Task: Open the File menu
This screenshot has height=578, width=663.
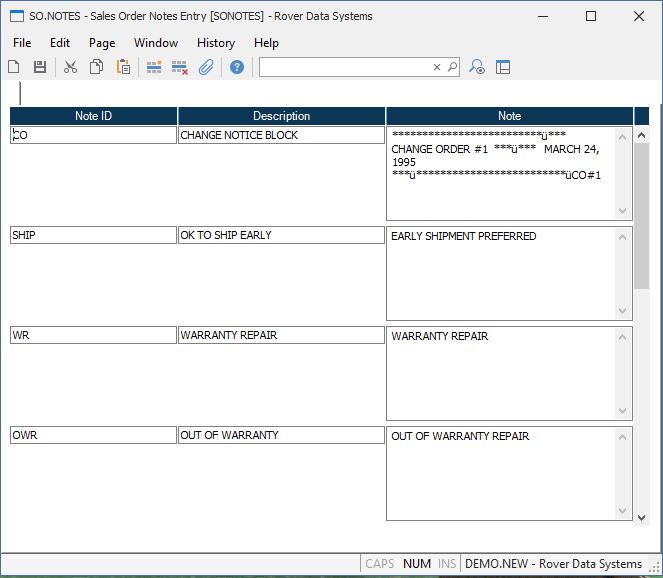Action: click(22, 43)
